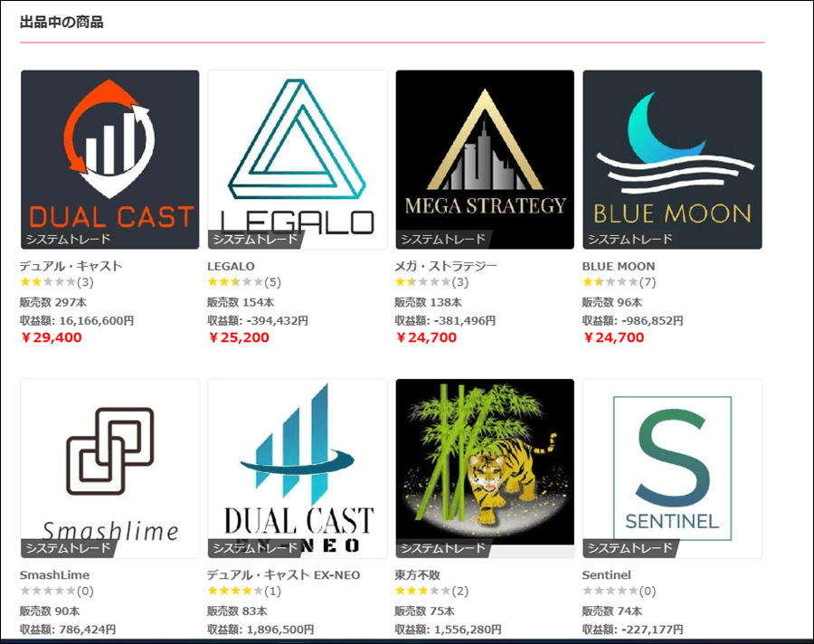
Task: Select the MEGA STRATEGY product image
Action: pyautogui.click(x=485, y=160)
